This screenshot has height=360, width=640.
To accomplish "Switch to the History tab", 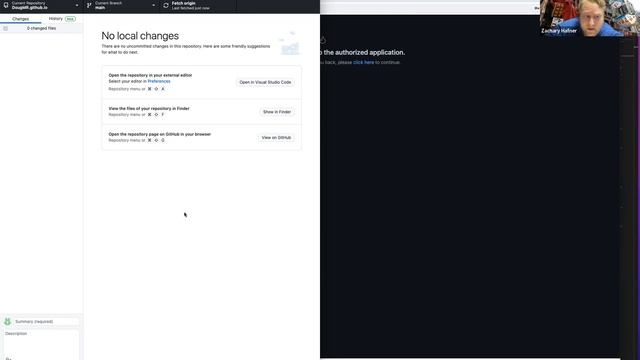I will pyautogui.click(x=62, y=19).
